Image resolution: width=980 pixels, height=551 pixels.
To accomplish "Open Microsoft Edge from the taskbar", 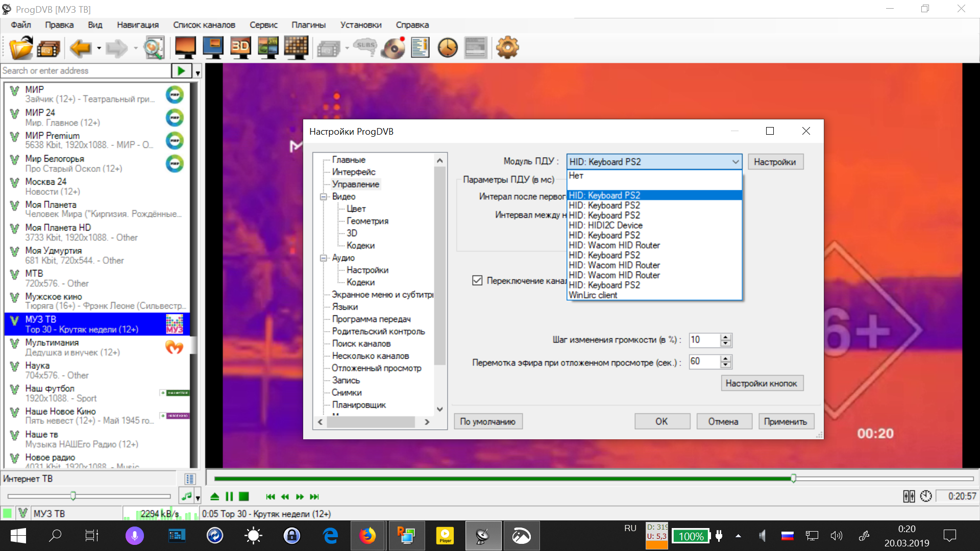I will point(331,536).
